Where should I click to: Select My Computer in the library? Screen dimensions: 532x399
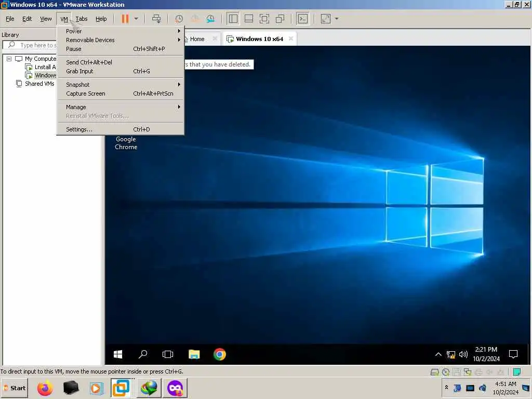pos(41,59)
